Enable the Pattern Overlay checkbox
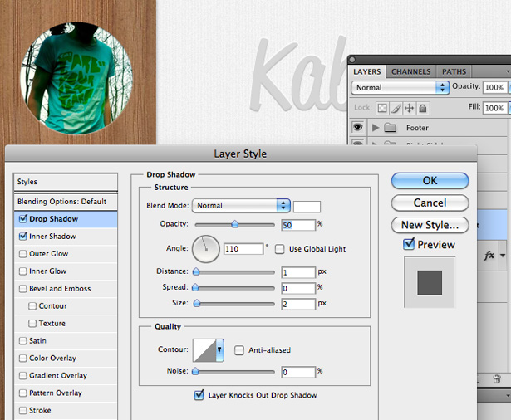 [x=22, y=393]
